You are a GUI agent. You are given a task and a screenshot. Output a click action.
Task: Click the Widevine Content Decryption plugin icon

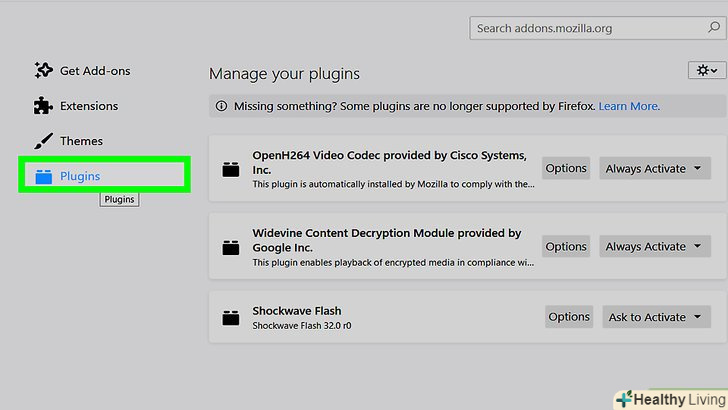[232, 248]
